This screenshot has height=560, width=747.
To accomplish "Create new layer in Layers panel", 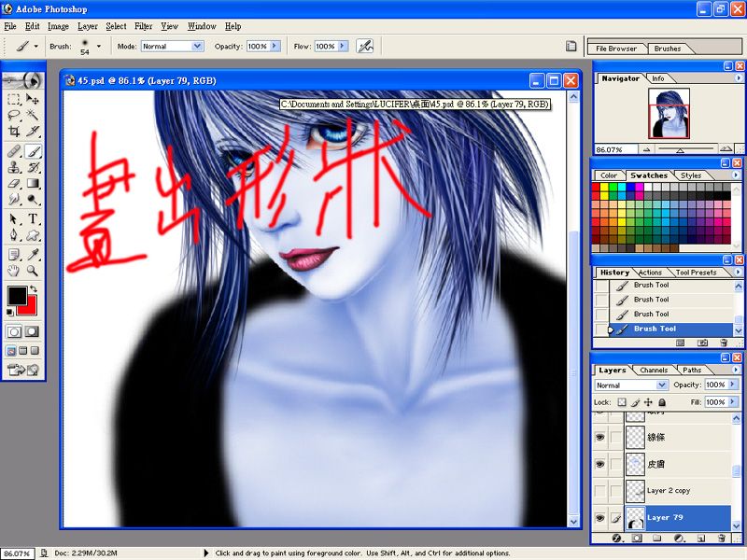I will coord(701,539).
